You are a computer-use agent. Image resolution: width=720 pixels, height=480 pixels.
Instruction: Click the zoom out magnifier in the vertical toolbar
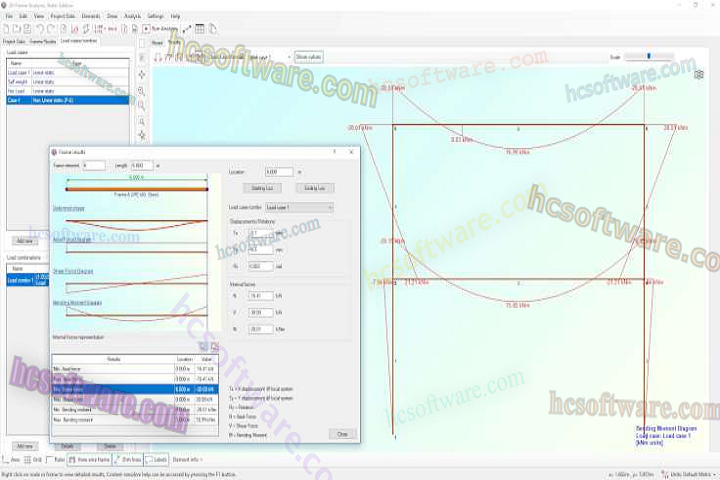click(142, 106)
